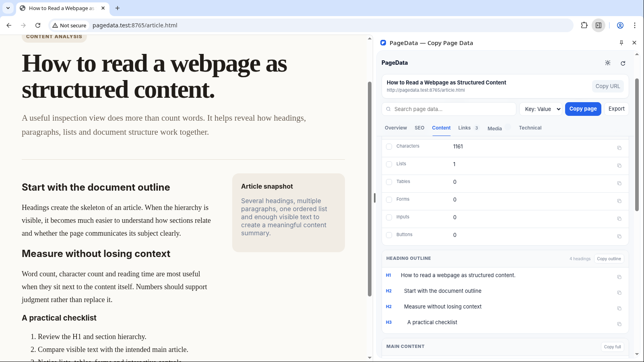Click the PageData panel scrollbar thumb
The height and width of the screenshot is (362, 644).
[637, 145]
